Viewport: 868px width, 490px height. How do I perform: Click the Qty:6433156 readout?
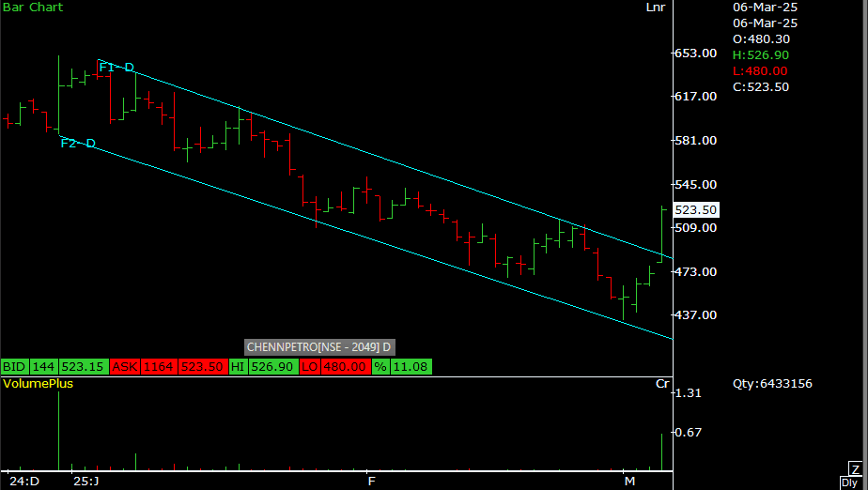point(772,384)
